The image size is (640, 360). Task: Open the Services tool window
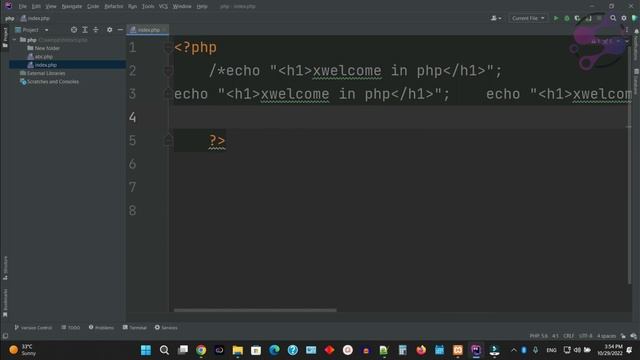(x=166, y=328)
